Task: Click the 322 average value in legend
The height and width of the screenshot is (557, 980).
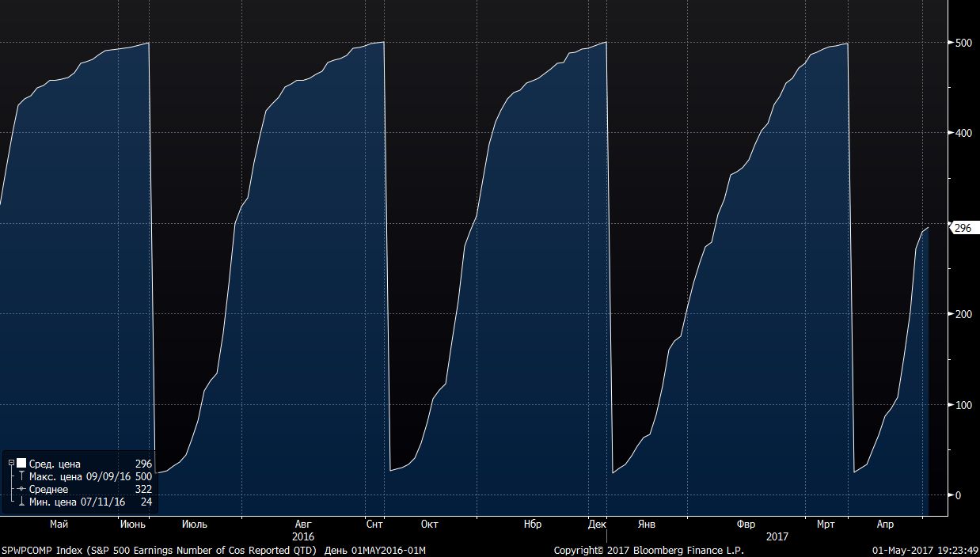Action: (143, 489)
